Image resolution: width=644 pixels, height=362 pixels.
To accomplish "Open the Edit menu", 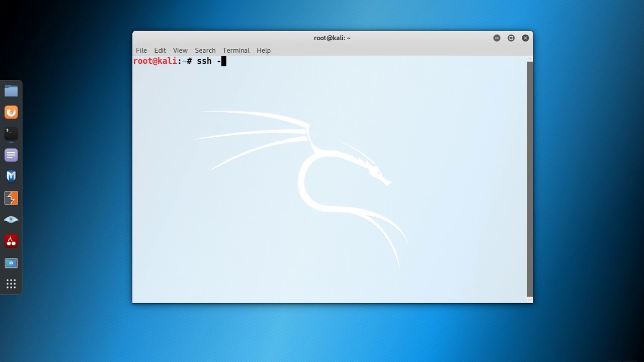I will (x=160, y=50).
